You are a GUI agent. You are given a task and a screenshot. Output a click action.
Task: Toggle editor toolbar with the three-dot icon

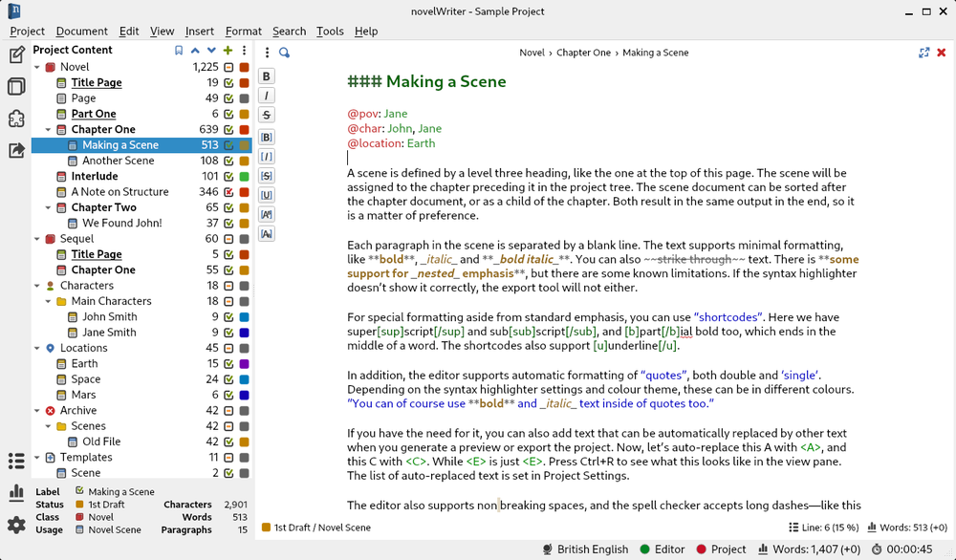(267, 53)
